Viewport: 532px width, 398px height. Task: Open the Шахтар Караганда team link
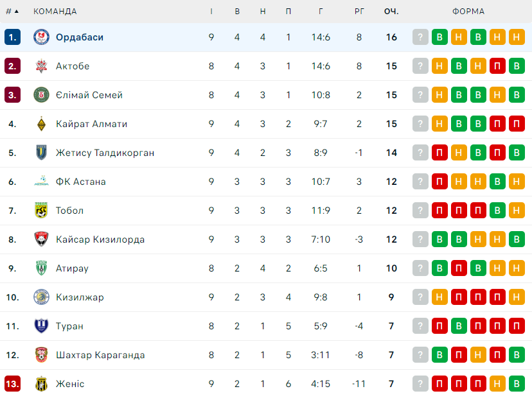pos(100,355)
